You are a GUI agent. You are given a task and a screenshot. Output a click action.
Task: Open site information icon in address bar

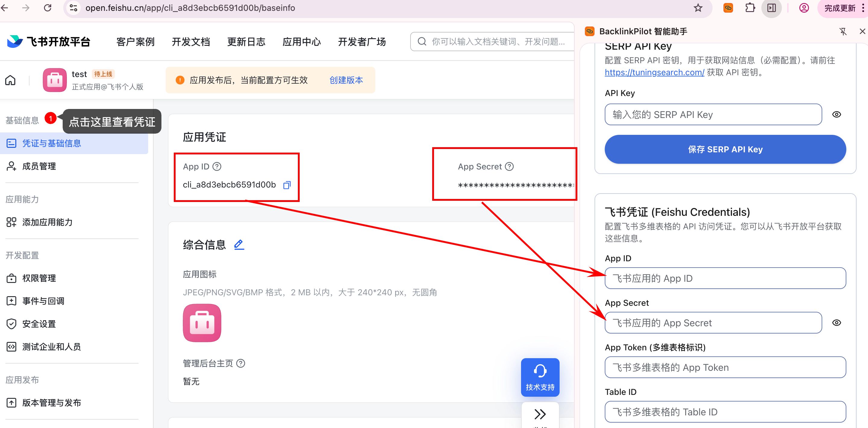point(73,8)
